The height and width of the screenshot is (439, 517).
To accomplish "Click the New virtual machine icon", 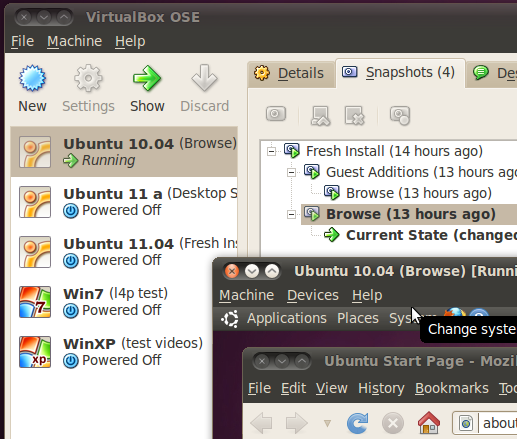I will click(32, 78).
